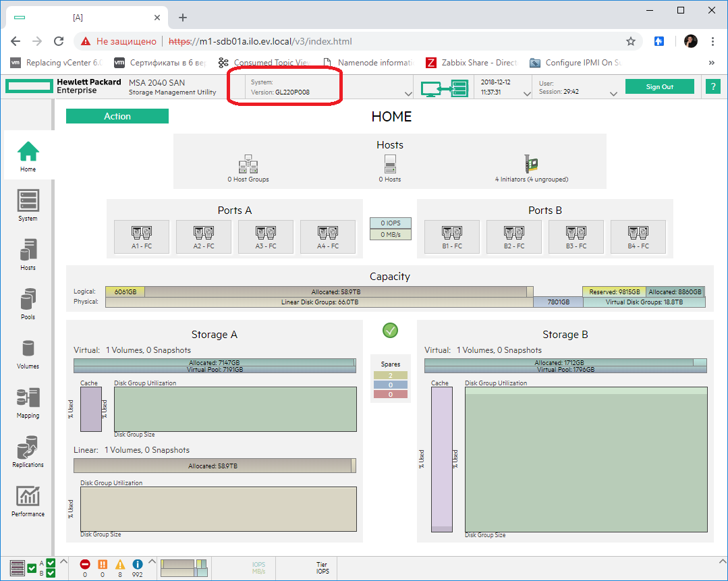Select port A1 - FC
Image resolution: width=728 pixels, height=581 pixels.
click(142, 237)
